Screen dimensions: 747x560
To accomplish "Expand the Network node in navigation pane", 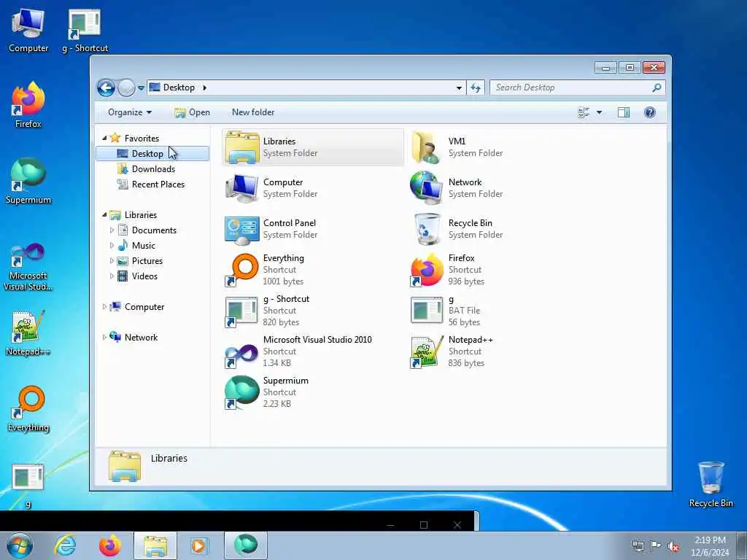I will [x=104, y=338].
